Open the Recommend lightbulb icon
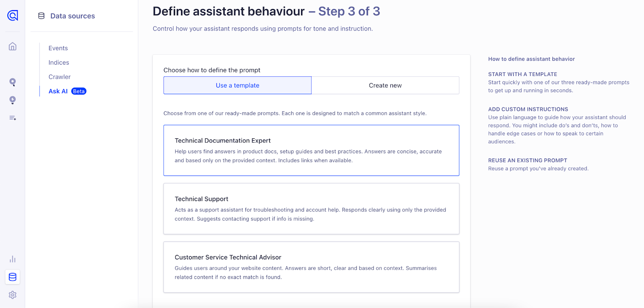644x308 pixels. pyautogui.click(x=12, y=100)
